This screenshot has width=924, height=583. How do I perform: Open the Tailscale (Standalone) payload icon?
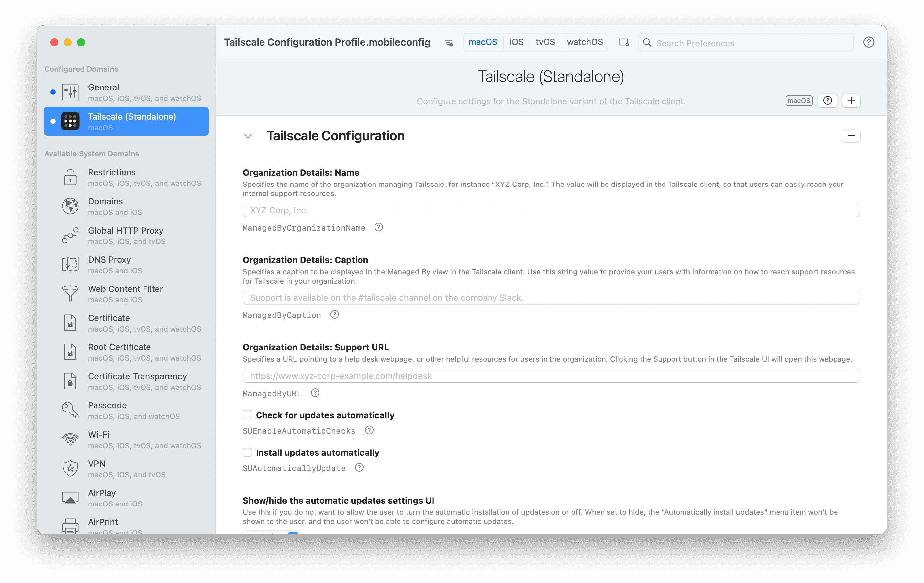tap(70, 121)
